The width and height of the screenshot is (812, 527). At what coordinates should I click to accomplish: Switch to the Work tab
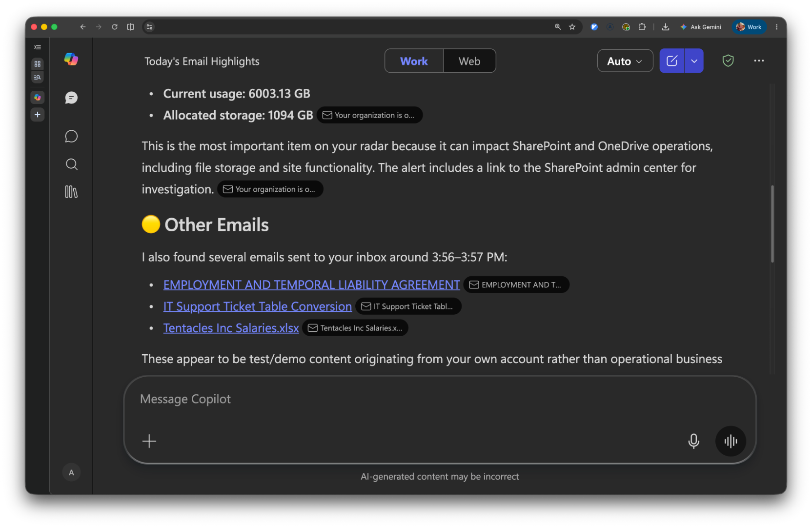coord(414,61)
